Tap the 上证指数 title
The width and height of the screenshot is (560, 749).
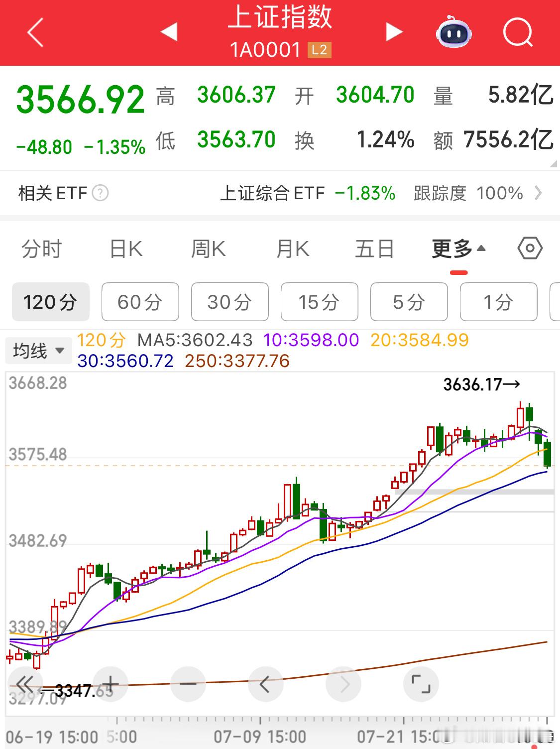tap(280, 17)
